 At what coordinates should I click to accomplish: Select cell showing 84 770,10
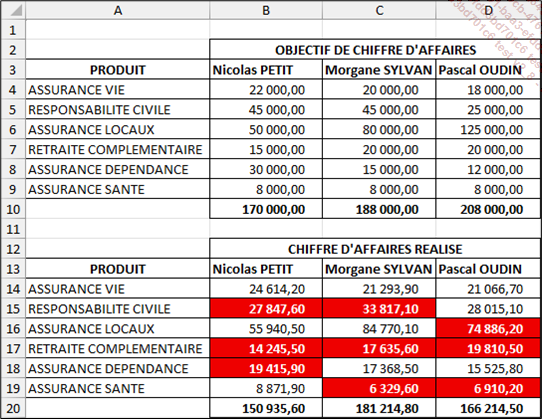pyautogui.click(x=379, y=328)
